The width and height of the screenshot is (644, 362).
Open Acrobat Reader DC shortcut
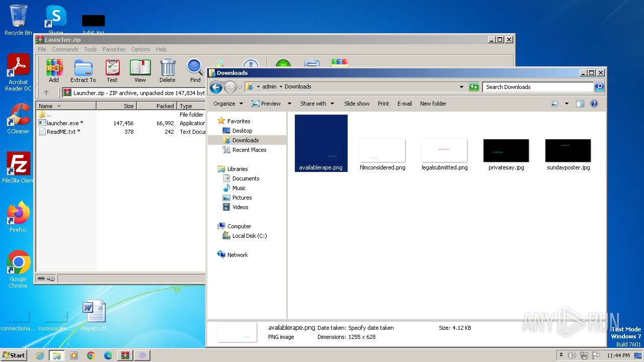click(18, 72)
